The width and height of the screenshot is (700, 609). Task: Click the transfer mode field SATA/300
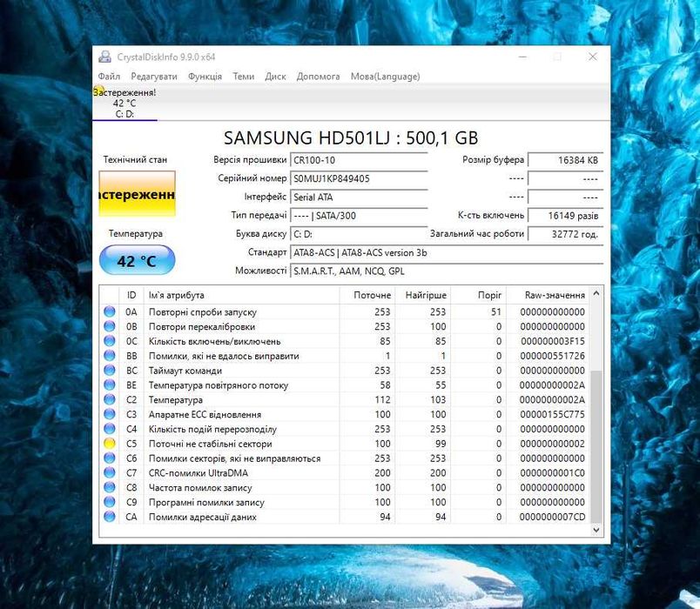pyautogui.click(x=359, y=216)
